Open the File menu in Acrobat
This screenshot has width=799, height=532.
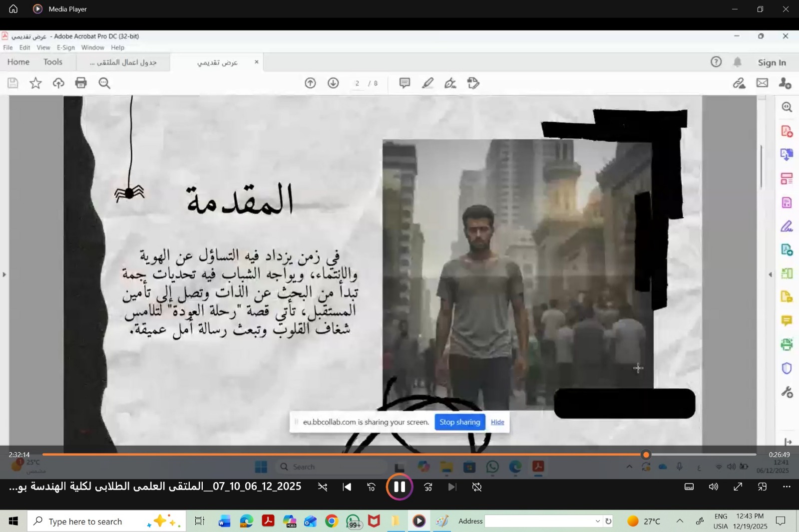click(x=8, y=47)
